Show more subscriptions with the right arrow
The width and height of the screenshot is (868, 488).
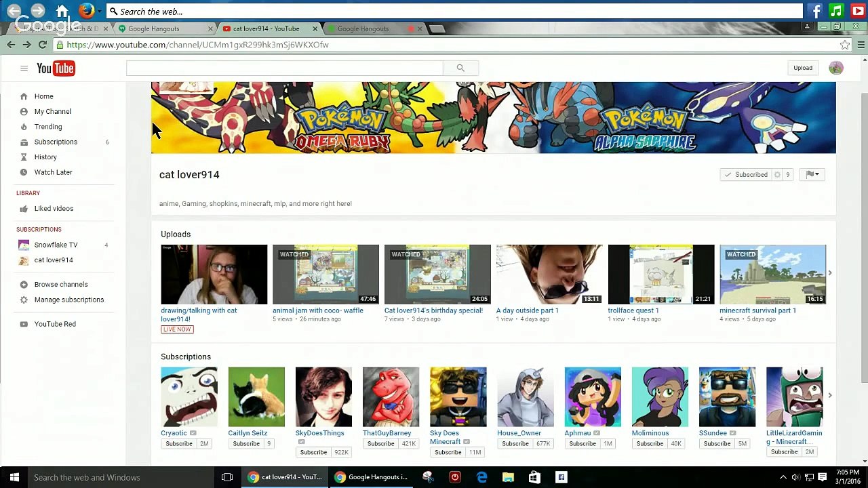tap(830, 395)
